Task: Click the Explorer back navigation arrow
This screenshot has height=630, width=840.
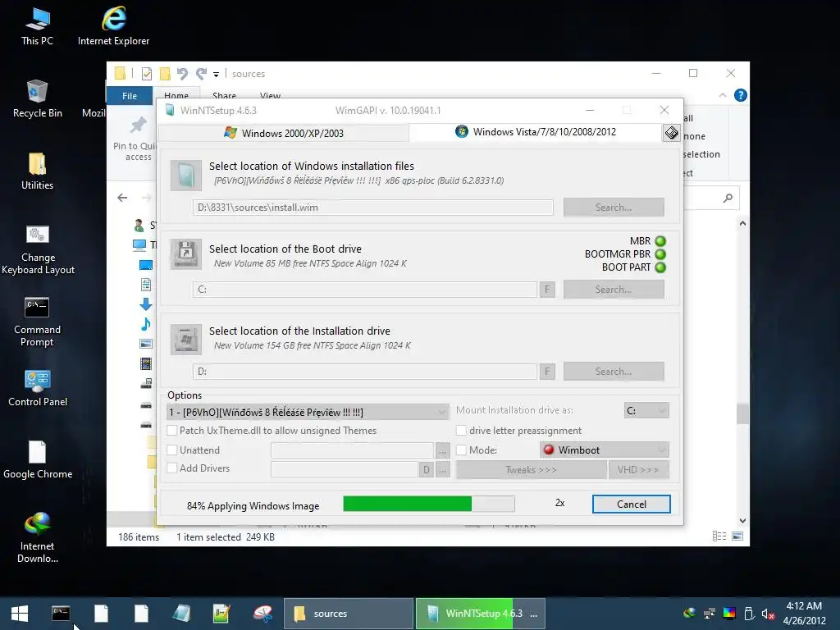Action: (122, 198)
